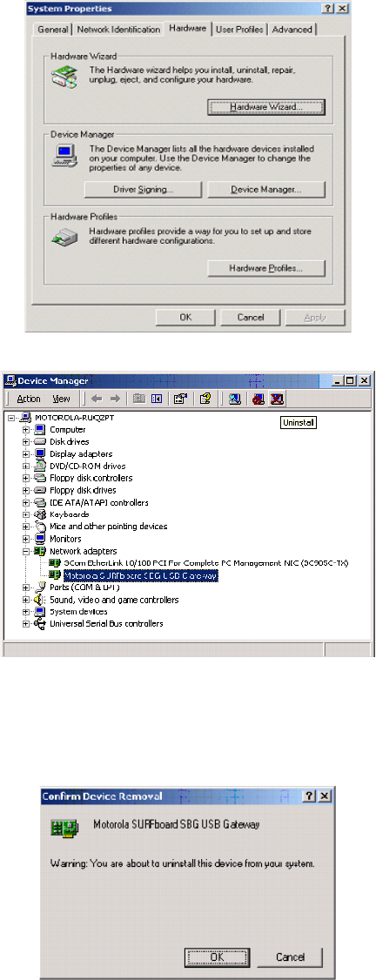The height and width of the screenshot is (980, 376).
Task: Click the Disable device toolbar icon
Action: click(257, 398)
